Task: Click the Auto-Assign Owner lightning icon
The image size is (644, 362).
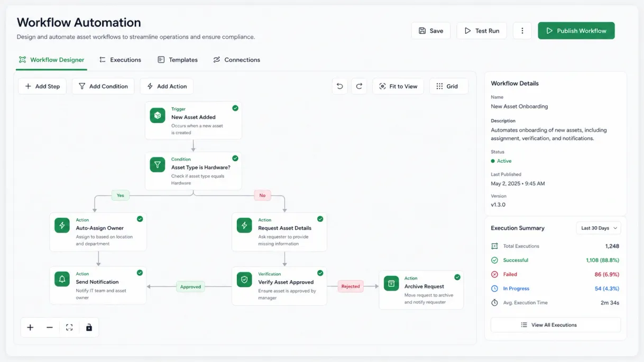Action: click(62, 226)
